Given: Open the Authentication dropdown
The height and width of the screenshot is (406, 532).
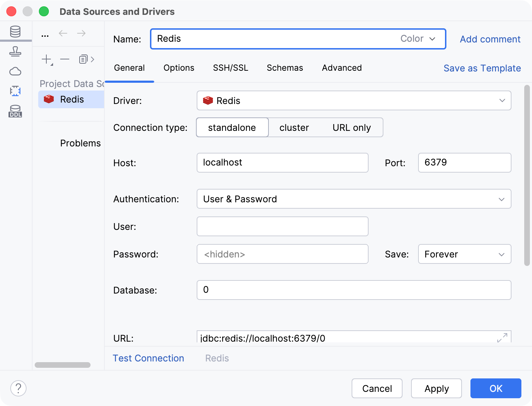Looking at the screenshot, I should coord(354,199).
